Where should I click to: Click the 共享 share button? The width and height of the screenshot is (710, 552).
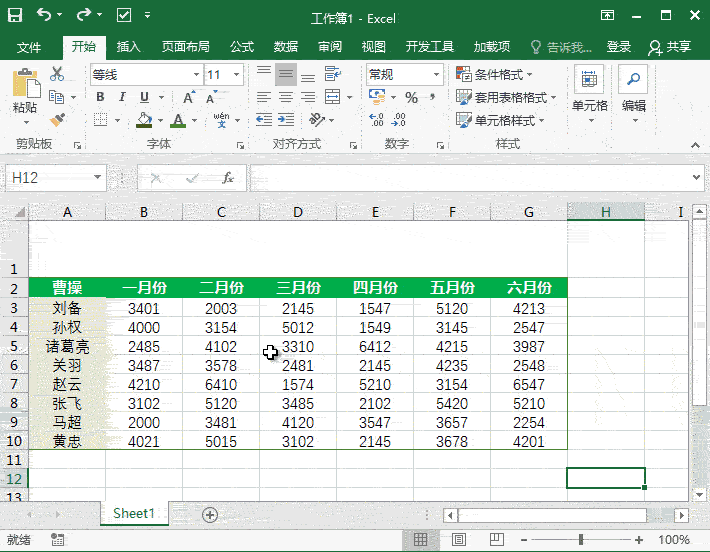point(670,47)
